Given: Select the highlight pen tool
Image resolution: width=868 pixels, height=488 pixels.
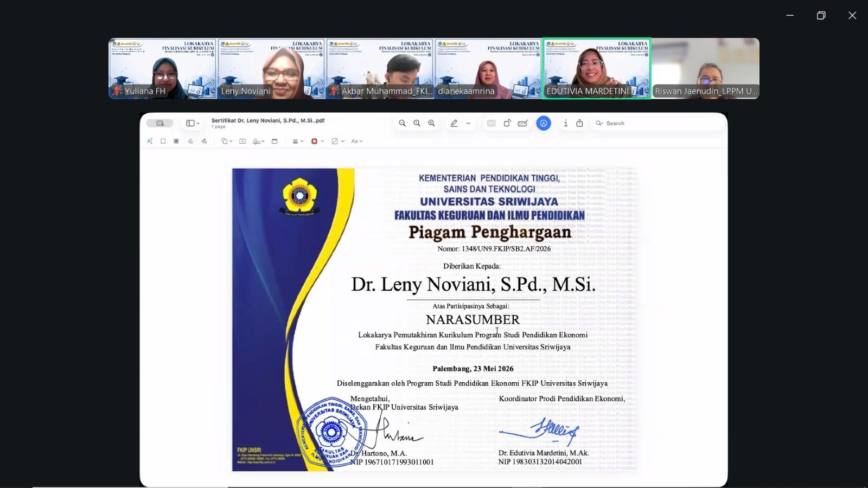Looking at the screenshot, I should point(454,123).
